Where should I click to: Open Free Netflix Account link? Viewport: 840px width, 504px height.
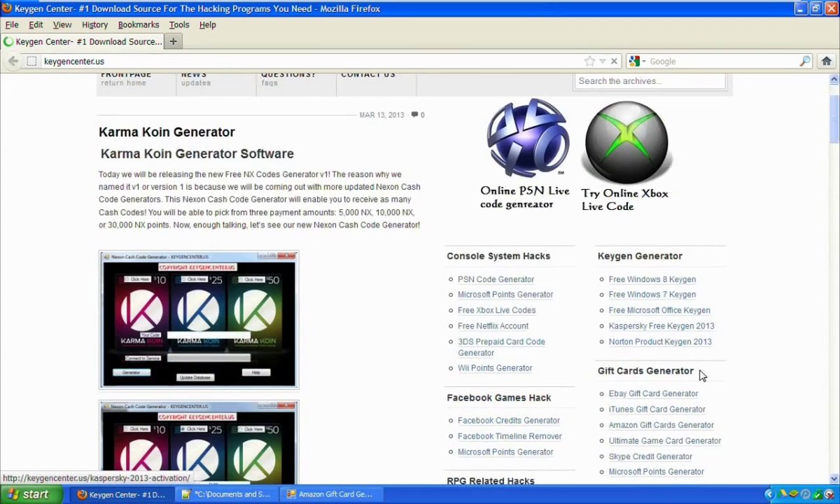[x=493, y=326]
